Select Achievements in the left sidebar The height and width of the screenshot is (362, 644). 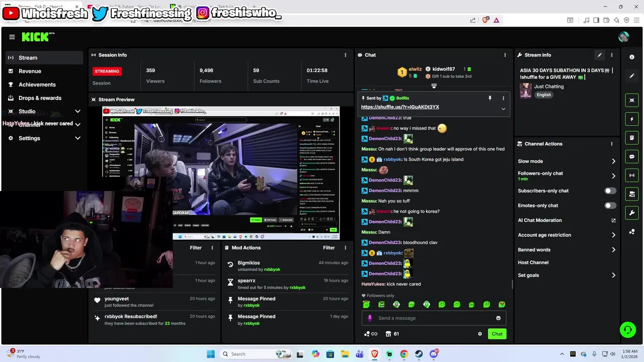point(44,84)
